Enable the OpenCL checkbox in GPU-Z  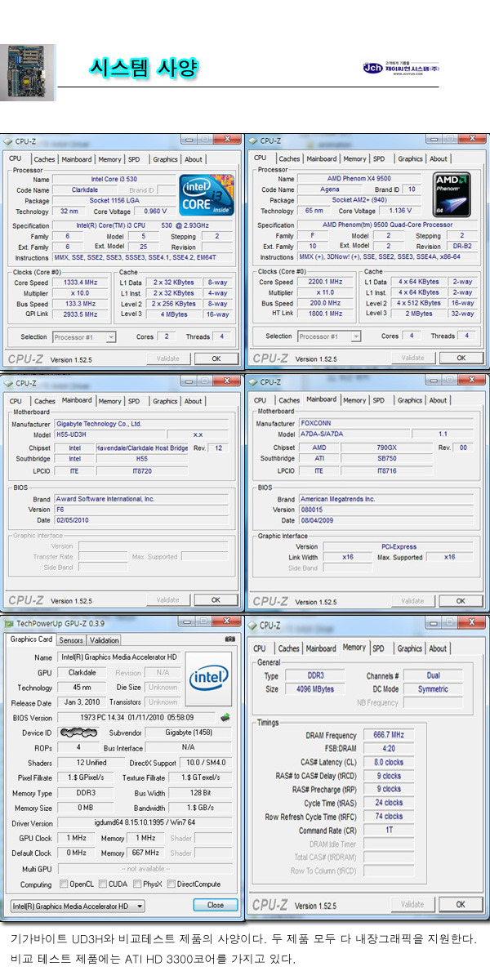(65, 884)
